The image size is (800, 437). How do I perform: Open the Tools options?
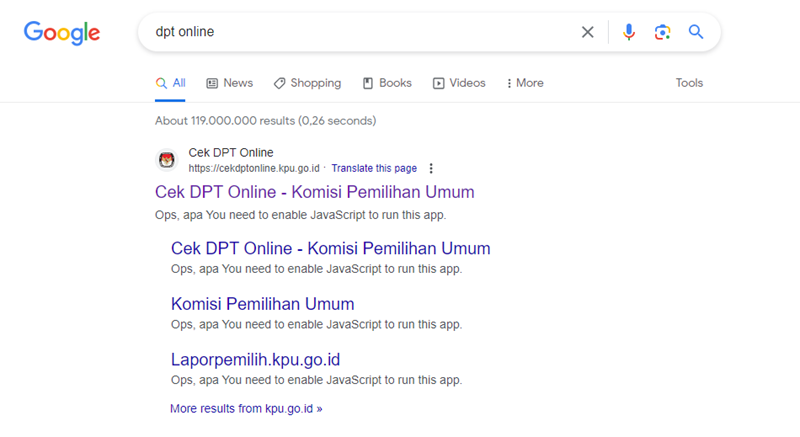click(x=689, y=83)
